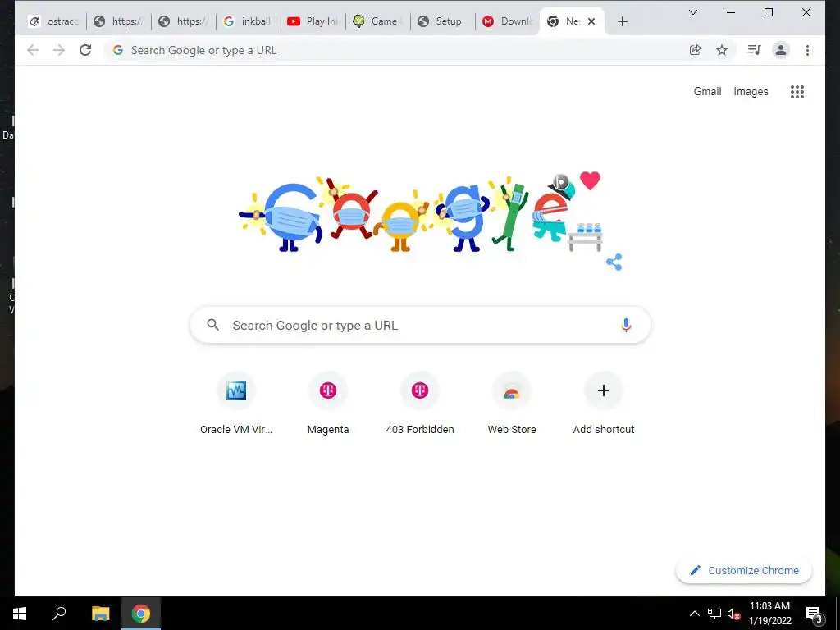Click the Add shortcut plus tile
The image size is (840, 630).
pyautogui.click(x=604, y=404)
